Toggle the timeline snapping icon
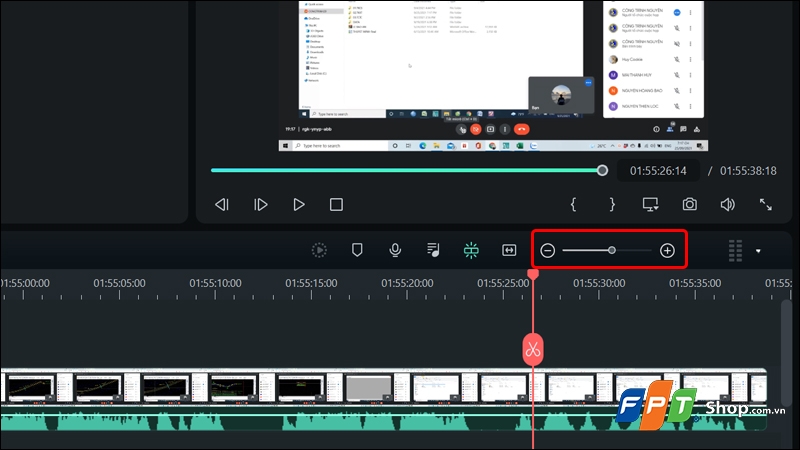Viewport: 800px width, 450px height. [471, 250]
